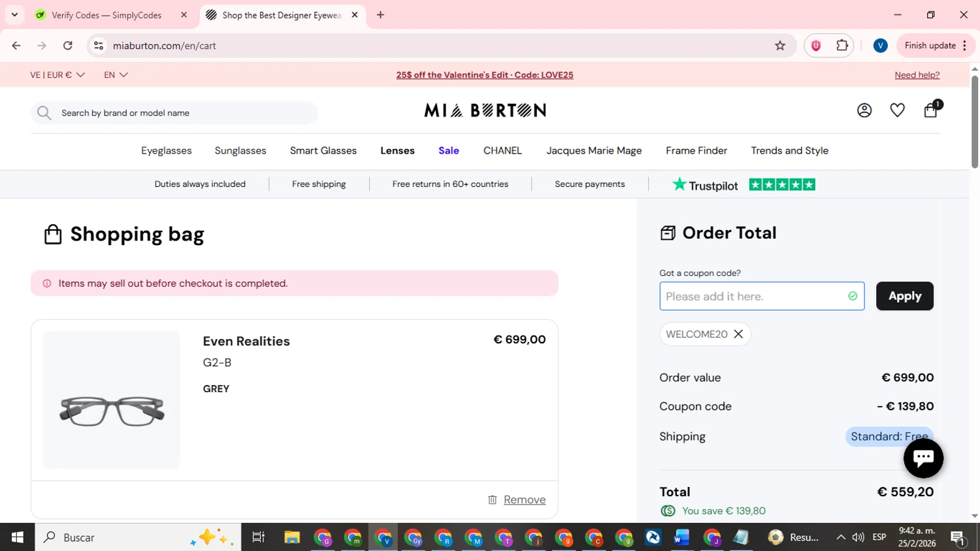Switch to the Verify Codes SimplyCodes tab
980x551 pixels.
coord(106,15)
